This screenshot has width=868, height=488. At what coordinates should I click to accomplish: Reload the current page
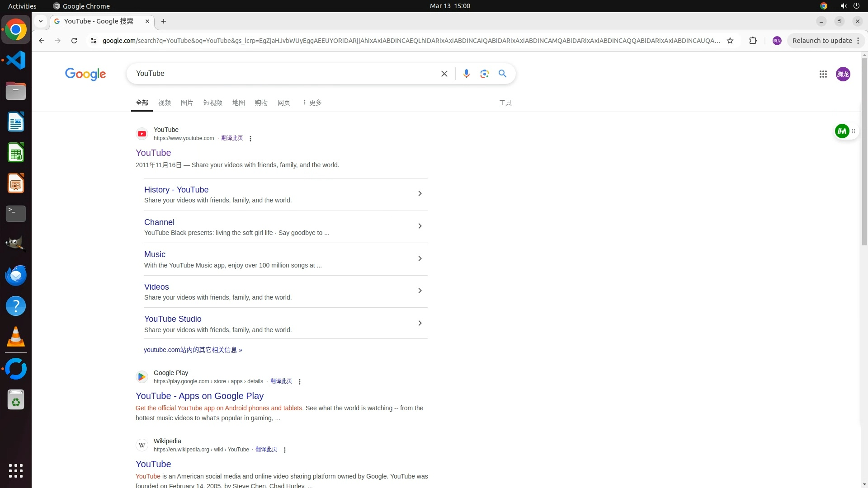click(x=74, y=41)
